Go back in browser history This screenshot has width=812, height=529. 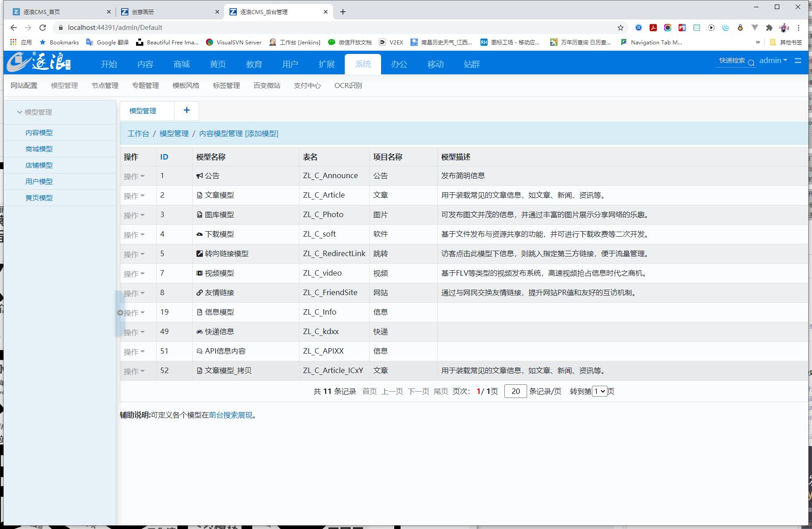click(x=14, y=28)
